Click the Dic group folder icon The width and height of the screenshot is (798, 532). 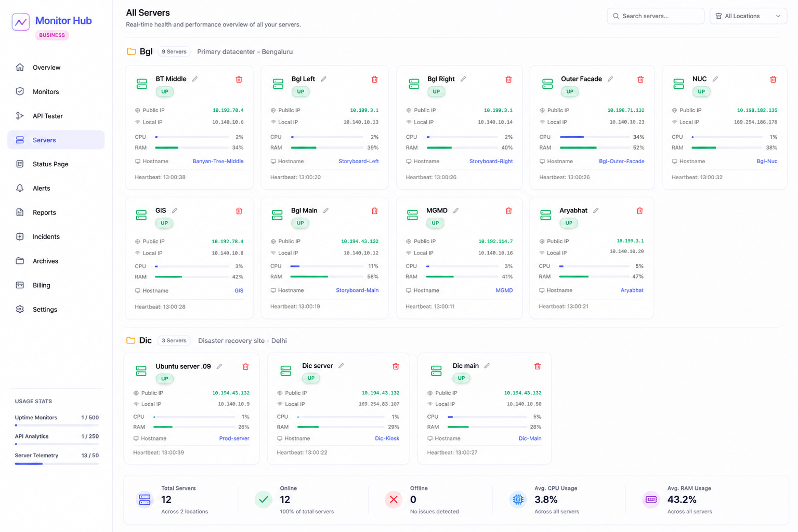pyautogui.click(x=131, y=340)
